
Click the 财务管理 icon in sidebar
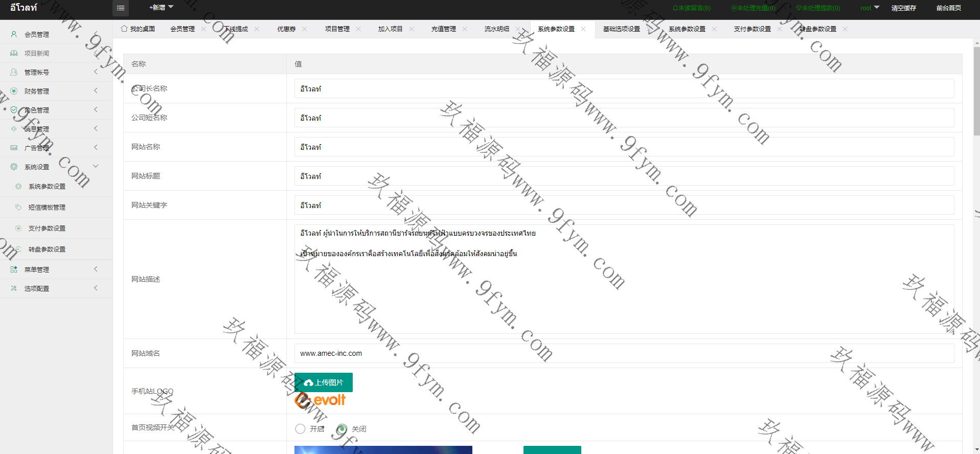pyautogui.click(x=14, y=91)
